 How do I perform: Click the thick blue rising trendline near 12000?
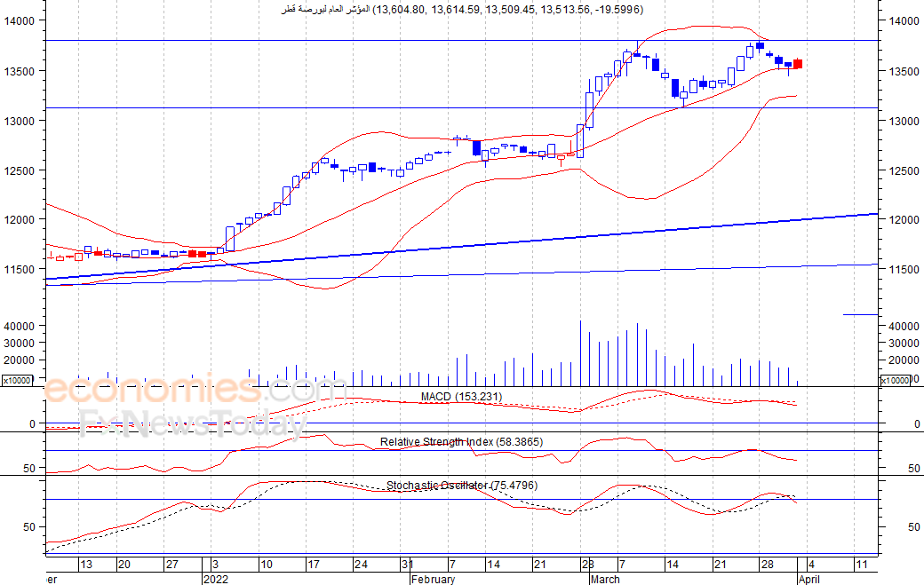click(x=462, y=245)
